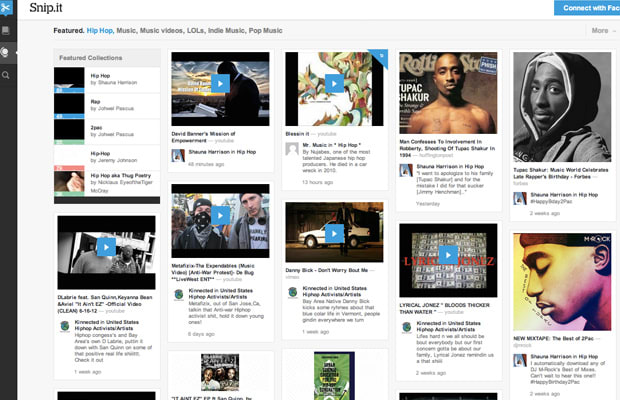Play the Blessin It video

(x=334, y=83)
